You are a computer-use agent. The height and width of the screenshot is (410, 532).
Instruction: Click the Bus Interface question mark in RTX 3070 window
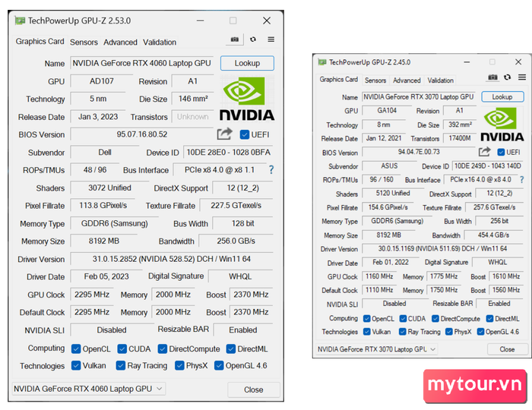click(522, 180)
